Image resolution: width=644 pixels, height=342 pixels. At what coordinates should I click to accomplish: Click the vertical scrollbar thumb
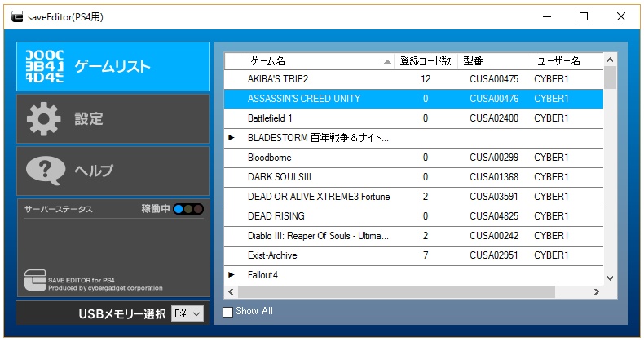[x=611, y=78]
